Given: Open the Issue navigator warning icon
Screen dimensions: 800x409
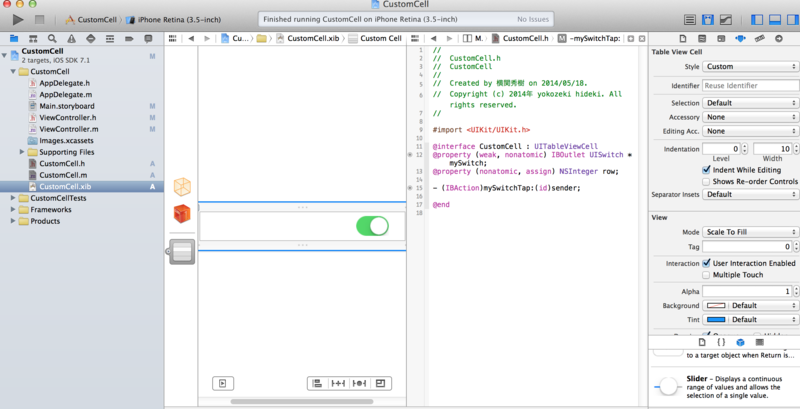Looking at the screenshot, I should 71,39.
